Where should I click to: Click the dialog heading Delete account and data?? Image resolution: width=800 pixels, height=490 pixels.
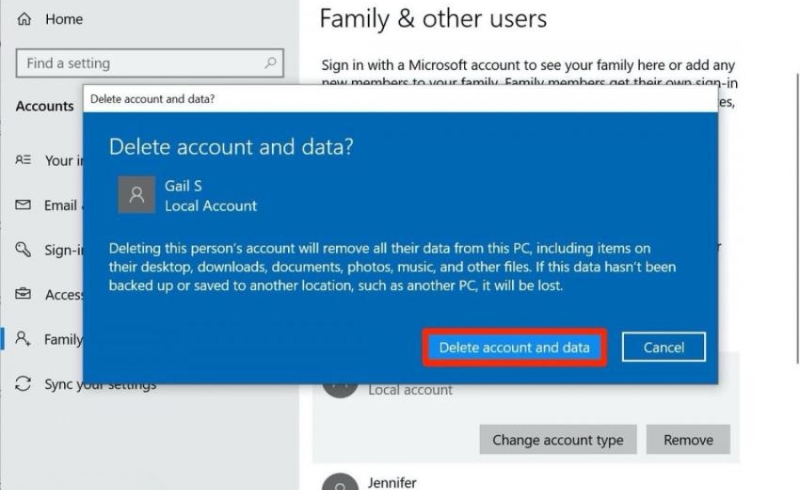point(231,147)
